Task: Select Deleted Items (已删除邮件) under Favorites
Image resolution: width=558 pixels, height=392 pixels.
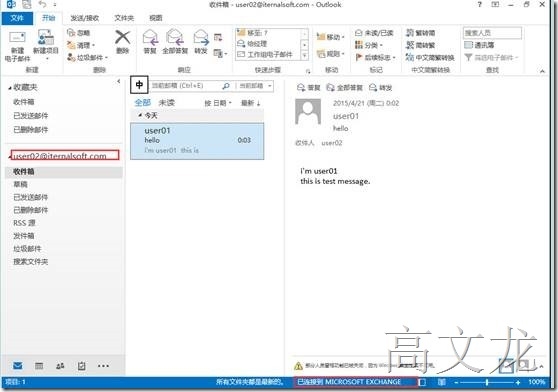Action: (31, 130)
